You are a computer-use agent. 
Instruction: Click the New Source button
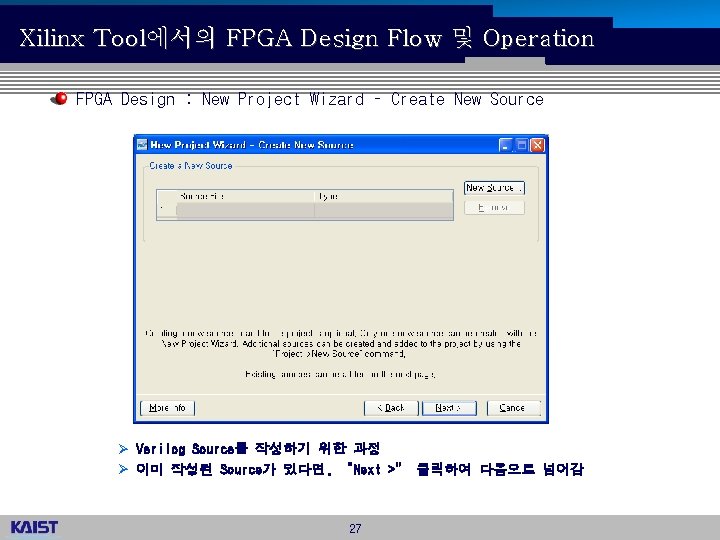tap(494, 188)
